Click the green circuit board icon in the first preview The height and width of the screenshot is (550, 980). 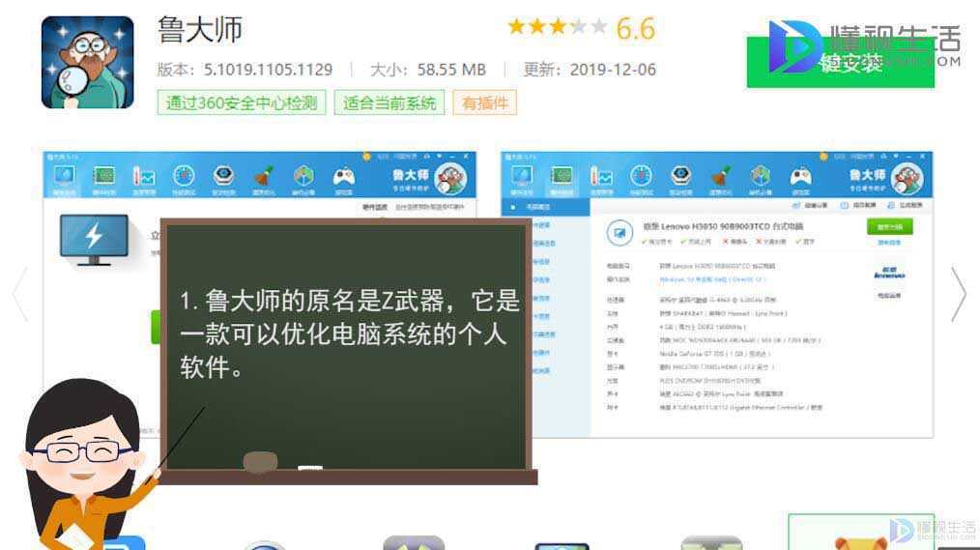103,176
